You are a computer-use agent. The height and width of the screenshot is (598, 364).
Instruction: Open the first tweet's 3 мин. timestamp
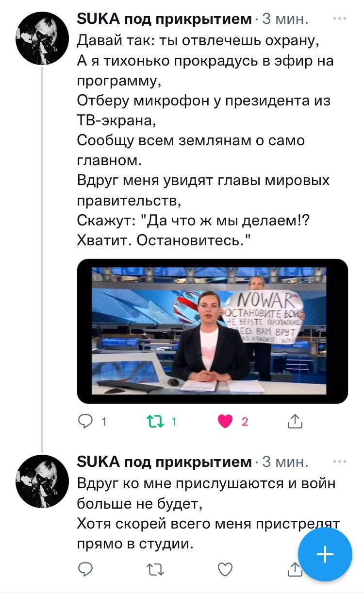pyautogui.click(x=285, y=19)
